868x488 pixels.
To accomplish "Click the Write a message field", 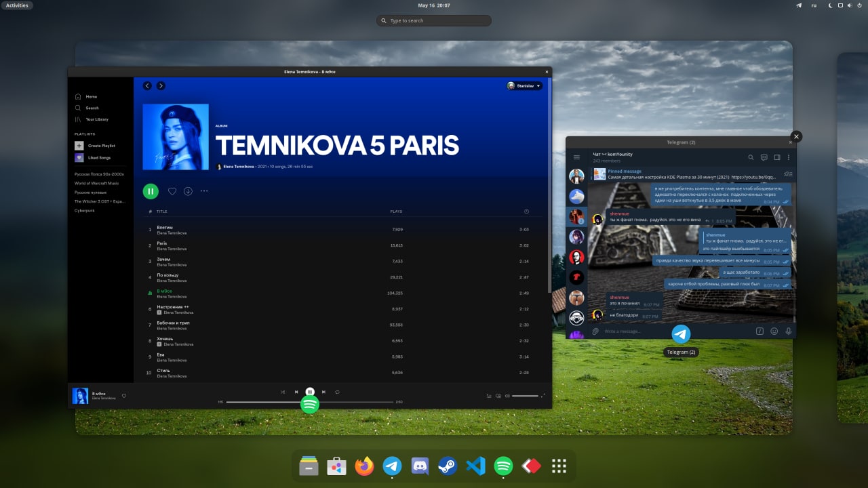I will click(x=677, y=331).
